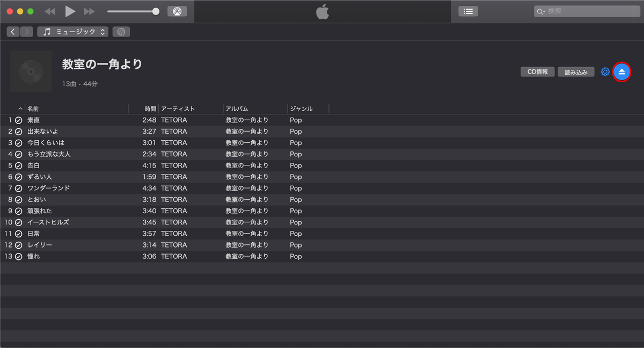
Task: Open the AirPlay output menu
Action: coord(177,11)
